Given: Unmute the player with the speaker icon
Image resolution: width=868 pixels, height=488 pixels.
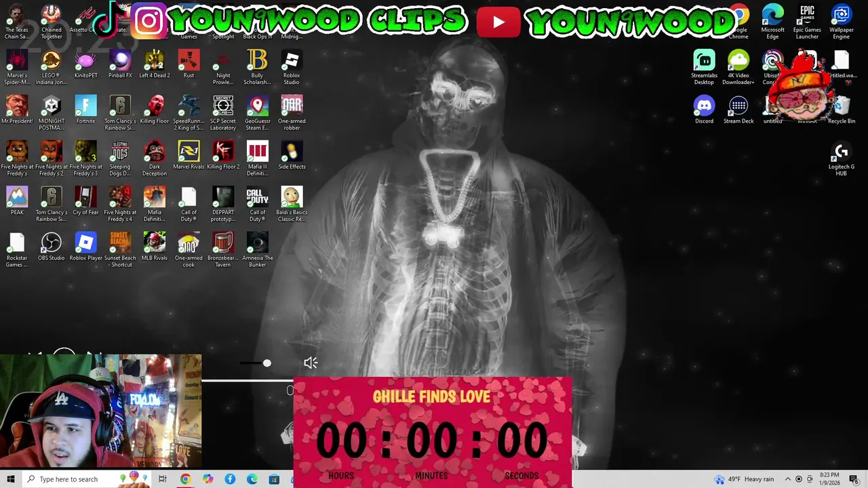Looking at the screenshot, I should [x=311, y=363].
